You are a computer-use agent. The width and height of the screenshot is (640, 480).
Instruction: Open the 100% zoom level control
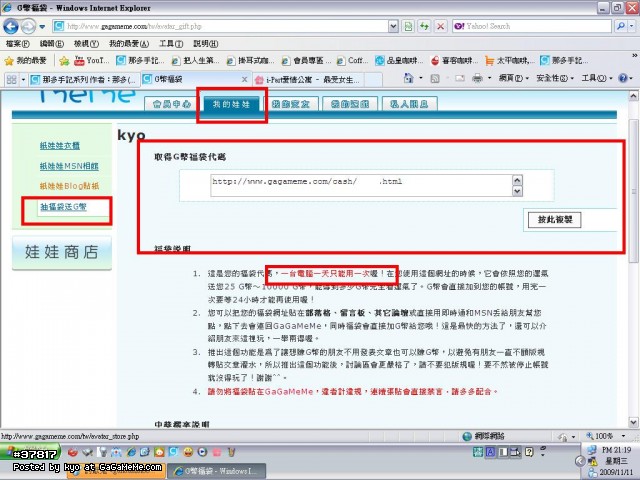coord(605,436)
